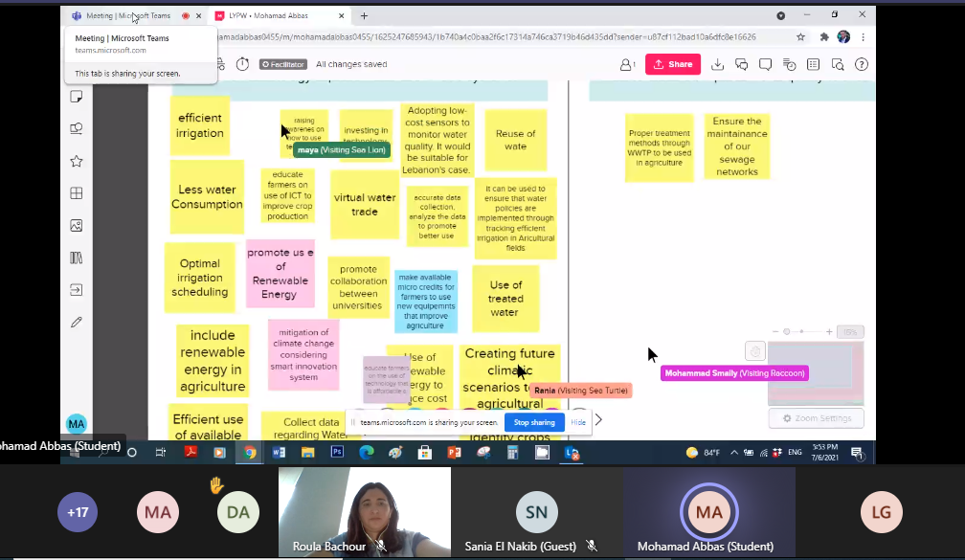Image resolution: width=965 pixels, height=560 pixels.
Task: Click the pink Share button
Action: point(673,64)
